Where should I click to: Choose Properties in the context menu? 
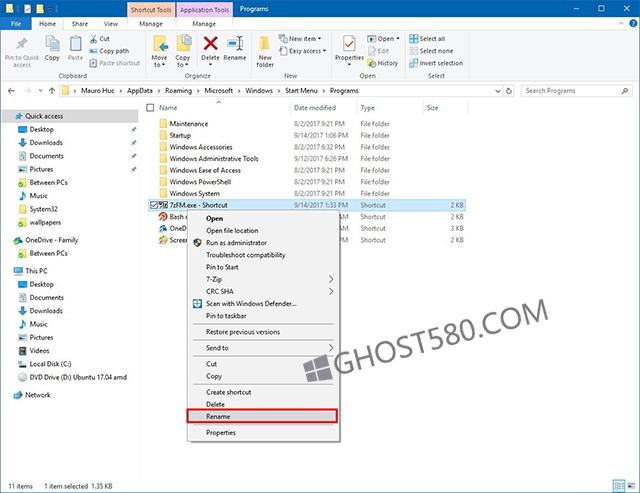tap(263, 433)
